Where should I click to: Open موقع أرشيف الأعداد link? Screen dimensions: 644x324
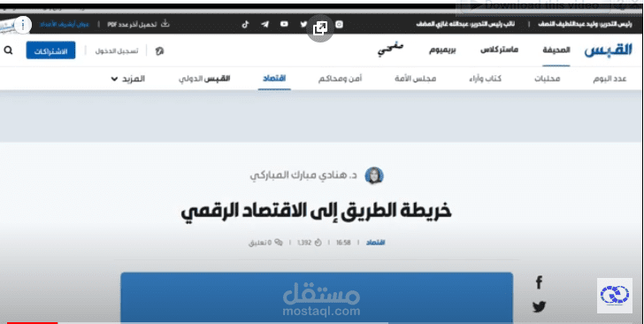65,24
